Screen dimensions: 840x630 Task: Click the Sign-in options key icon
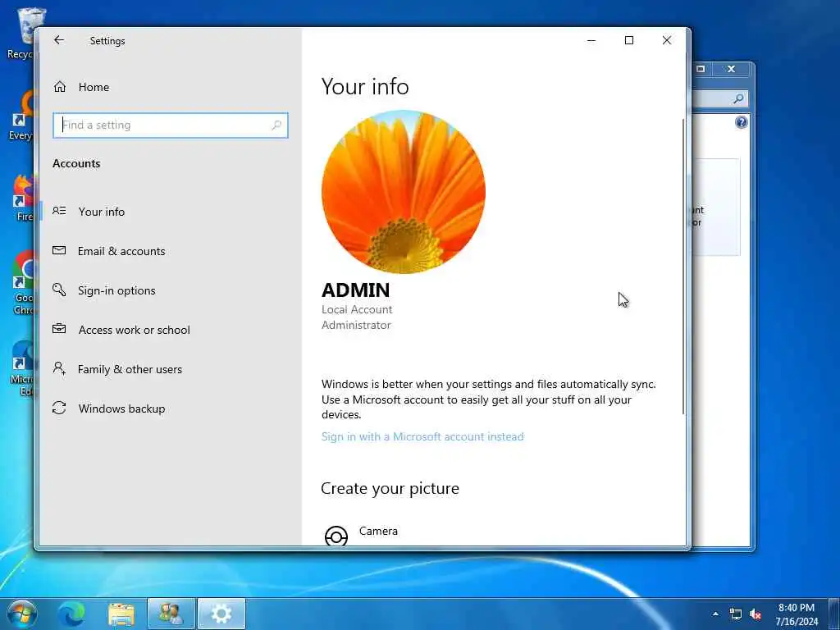59,290
